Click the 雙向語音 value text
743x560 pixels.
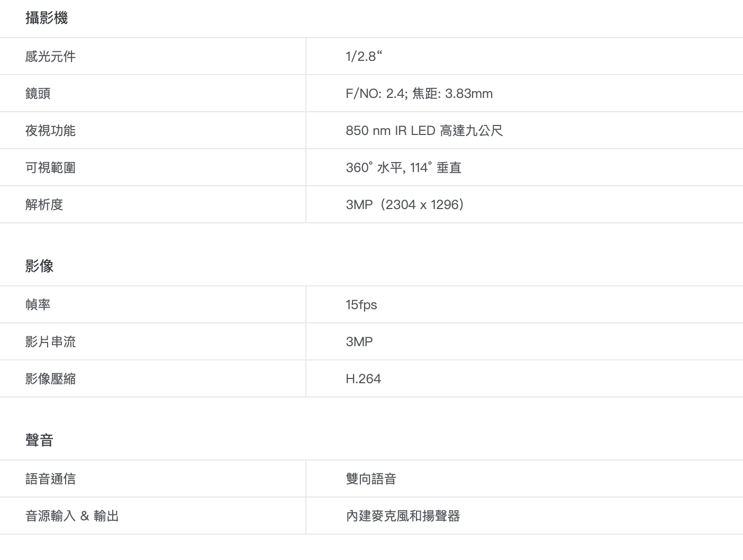pyautogui.click(x=371, y=479)
